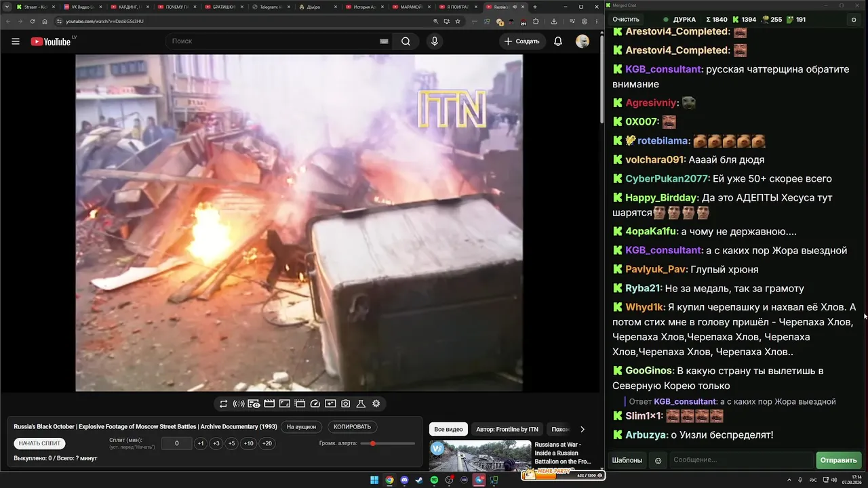
Task: Click the speedometer playback speed icon
Action: tap(315, 404)
